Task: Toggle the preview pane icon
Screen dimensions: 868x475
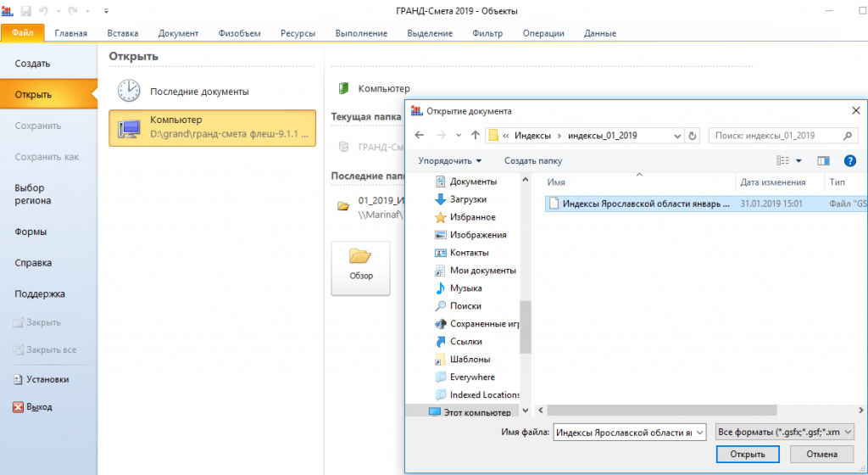Action: pos(823,160)
